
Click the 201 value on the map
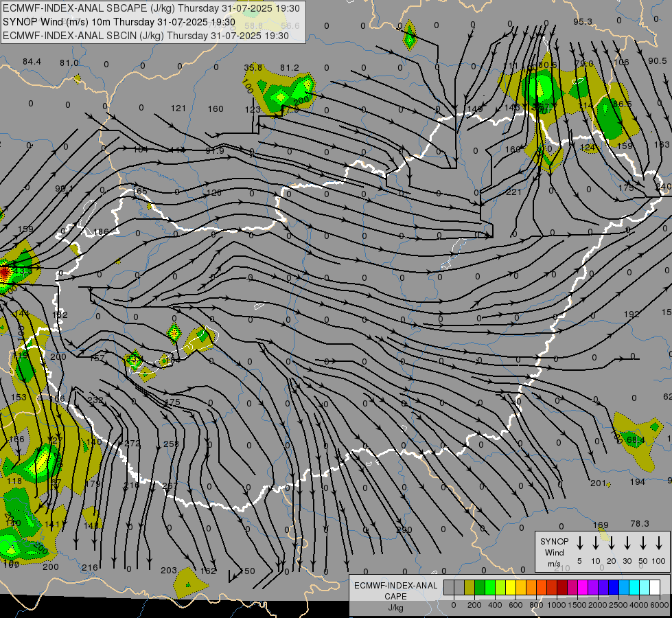click(x=599, y=483)
